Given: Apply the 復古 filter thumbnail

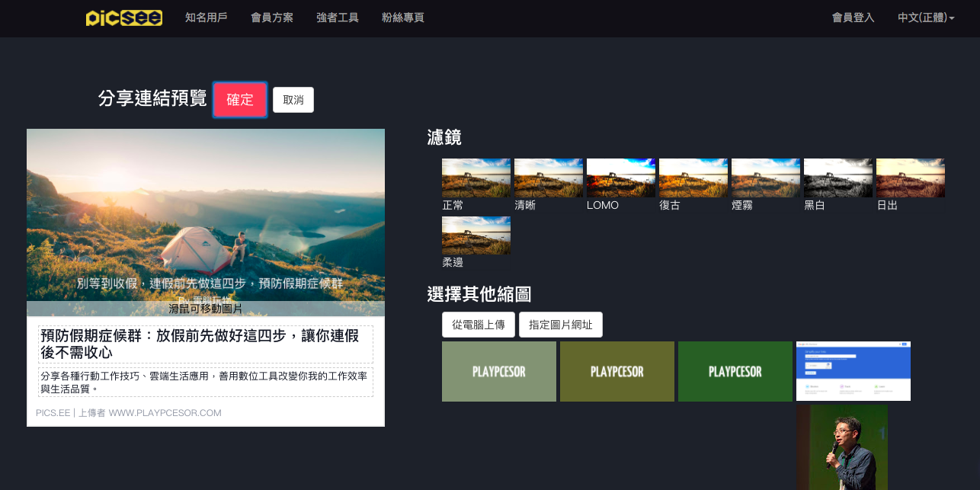Looking at the screenshot, I should pyautogui.click(x=693, y=178).
